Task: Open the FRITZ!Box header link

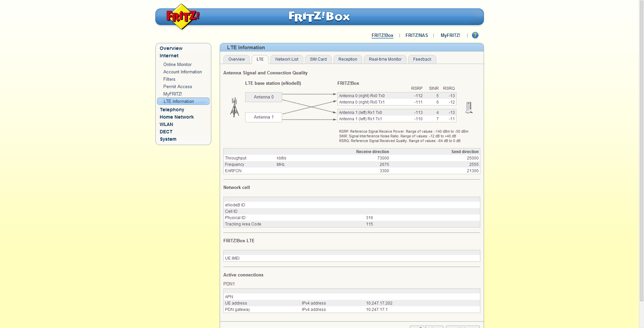Action: (x=382, y=35)
